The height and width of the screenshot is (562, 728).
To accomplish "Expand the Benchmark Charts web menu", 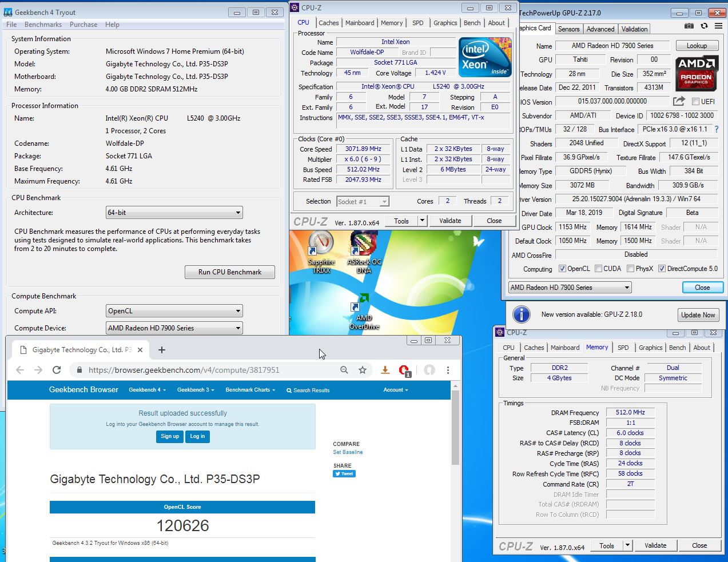I will click(250, 390).
